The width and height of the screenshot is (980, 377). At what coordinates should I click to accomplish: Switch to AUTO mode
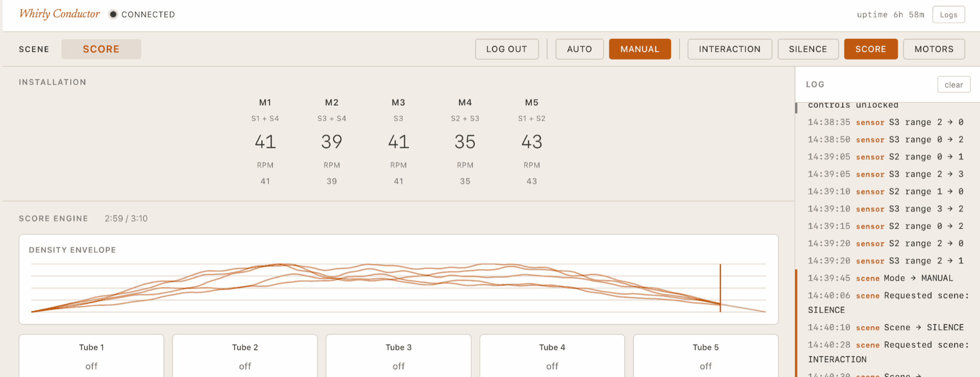[579, 49]
